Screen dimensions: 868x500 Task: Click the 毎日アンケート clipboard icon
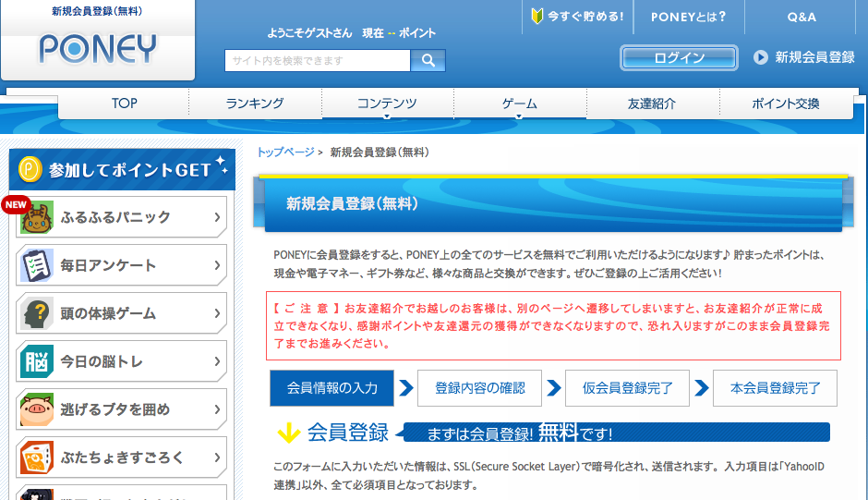click(37, 266)
